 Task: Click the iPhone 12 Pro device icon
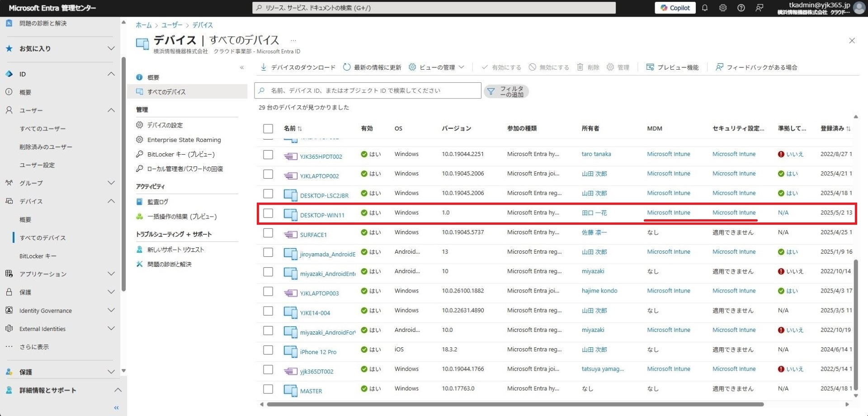point(290,351)
